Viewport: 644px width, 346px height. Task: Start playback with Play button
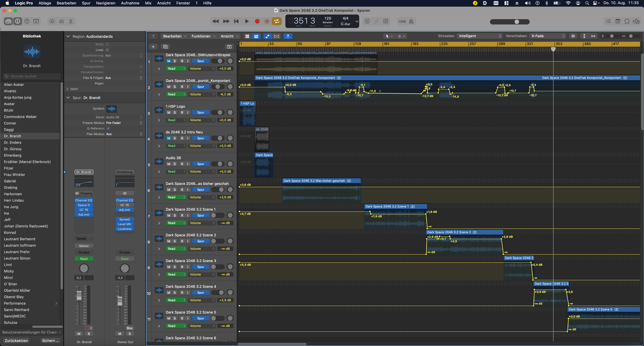pyautogui.click(x=247, y=21)
